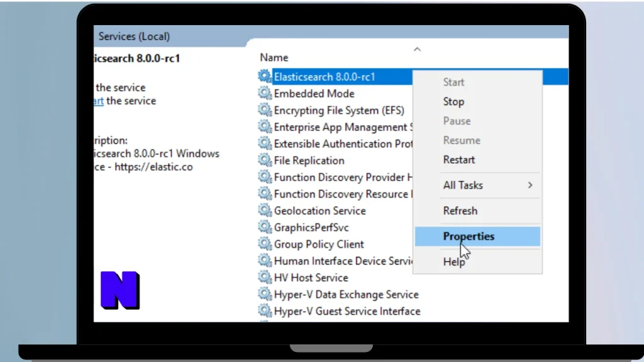Select the Group Policy Client service
644x362 pixels.
click(x=319, y=244)
